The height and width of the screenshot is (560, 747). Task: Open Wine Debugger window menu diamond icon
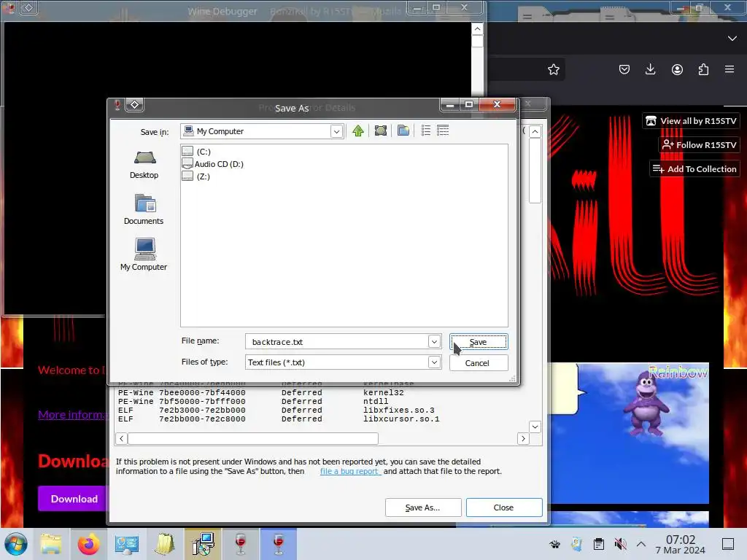point(29,7)
